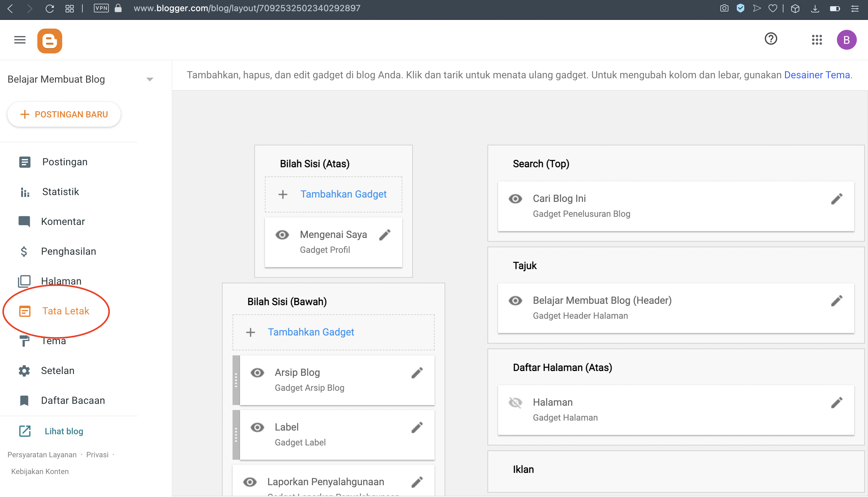
Task: Open Kebijakan Konten footer link
Action: 40,472
